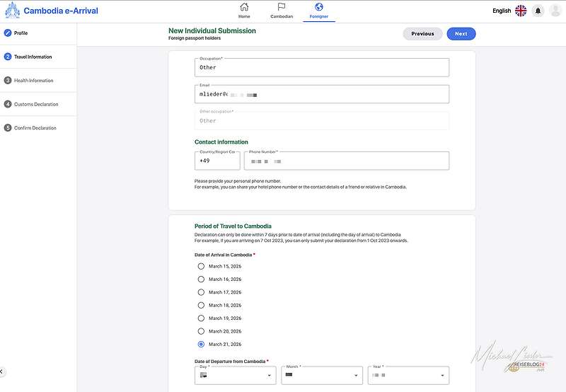Select March 15, 2026 arrival date

point(201,266)
